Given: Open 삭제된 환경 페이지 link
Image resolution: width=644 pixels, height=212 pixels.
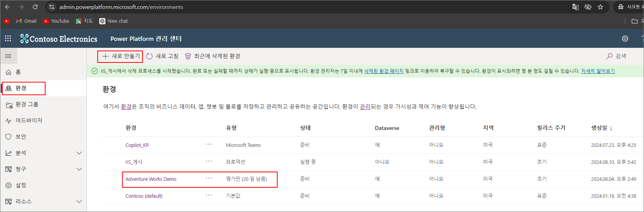Looking at the screenshot, I should (x=384, y=71).
